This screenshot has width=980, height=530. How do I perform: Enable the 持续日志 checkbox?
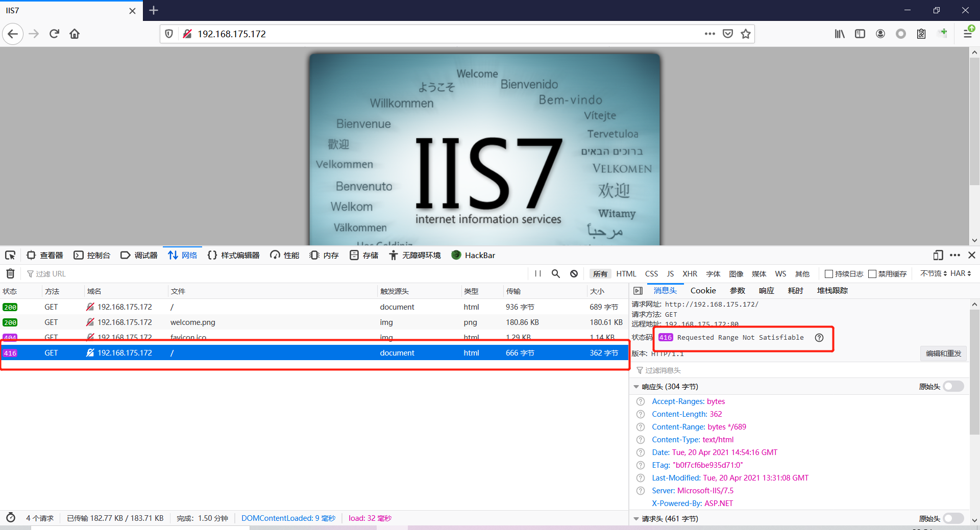(x=829, y=274)
